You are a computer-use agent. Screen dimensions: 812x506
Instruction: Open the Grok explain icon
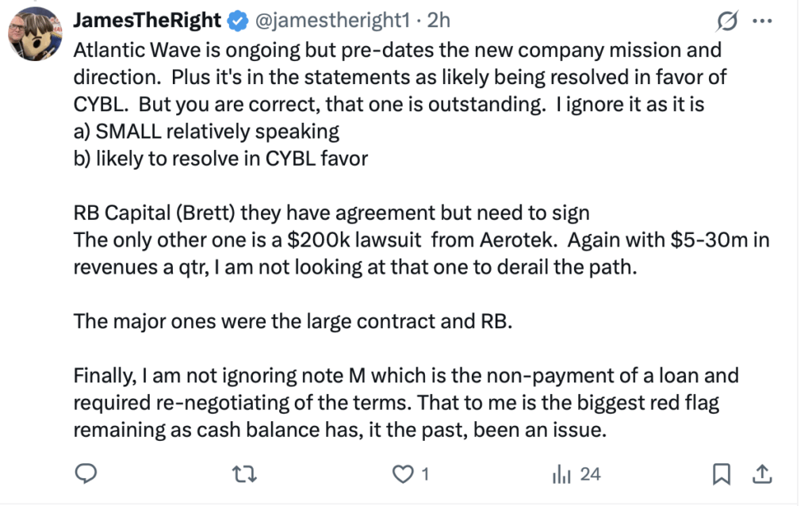[728, 21]
